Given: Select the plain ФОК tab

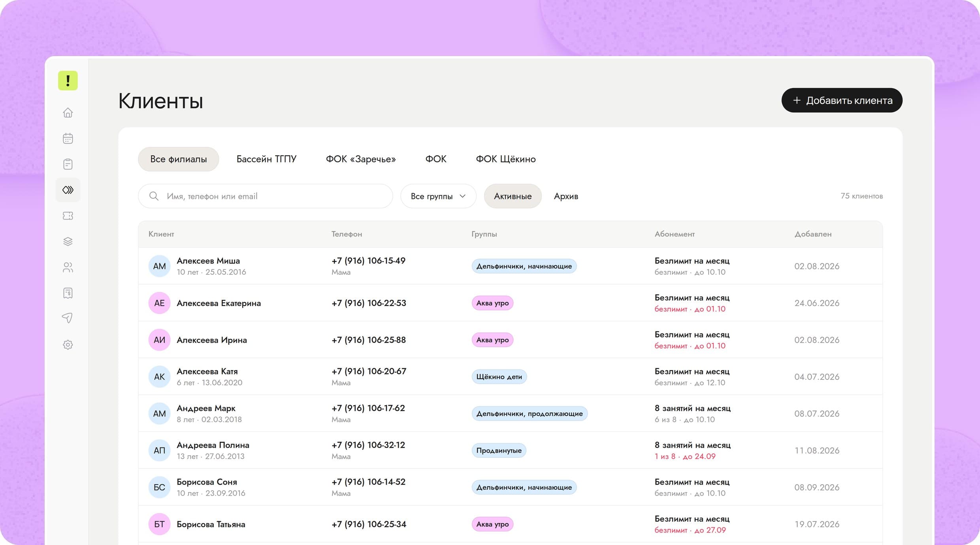Looking at the screenshot, I should point(435,159).
